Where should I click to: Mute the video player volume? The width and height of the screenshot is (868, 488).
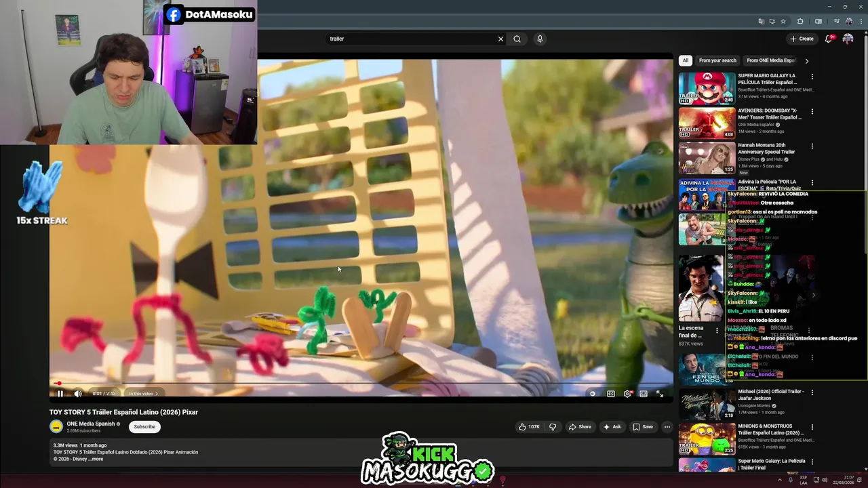pos(78,394)
